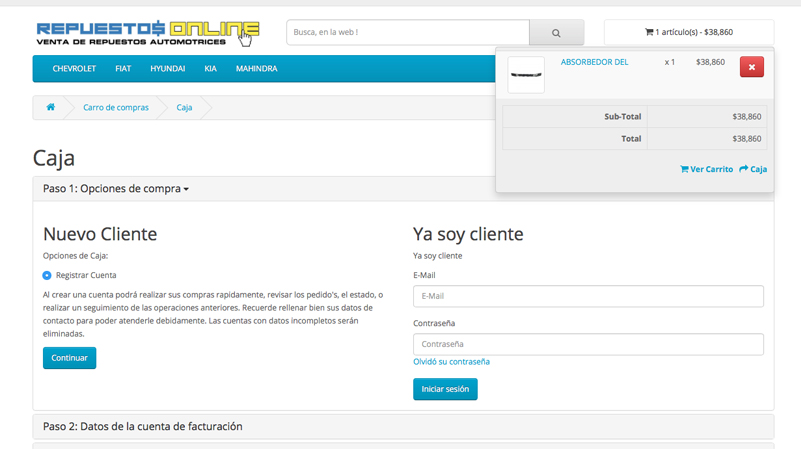The image size is (801, 449).
Task: Go to Carro de compras breadcrumb
Action: click(116, 107)
